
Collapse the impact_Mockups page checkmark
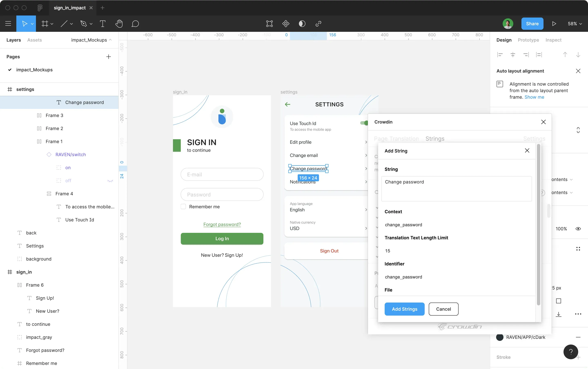point(10,70)
